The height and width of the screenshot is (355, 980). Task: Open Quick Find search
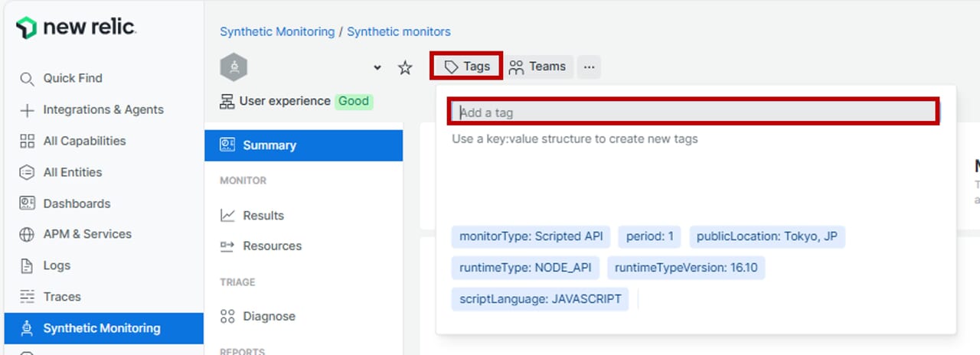pos(72,78)
